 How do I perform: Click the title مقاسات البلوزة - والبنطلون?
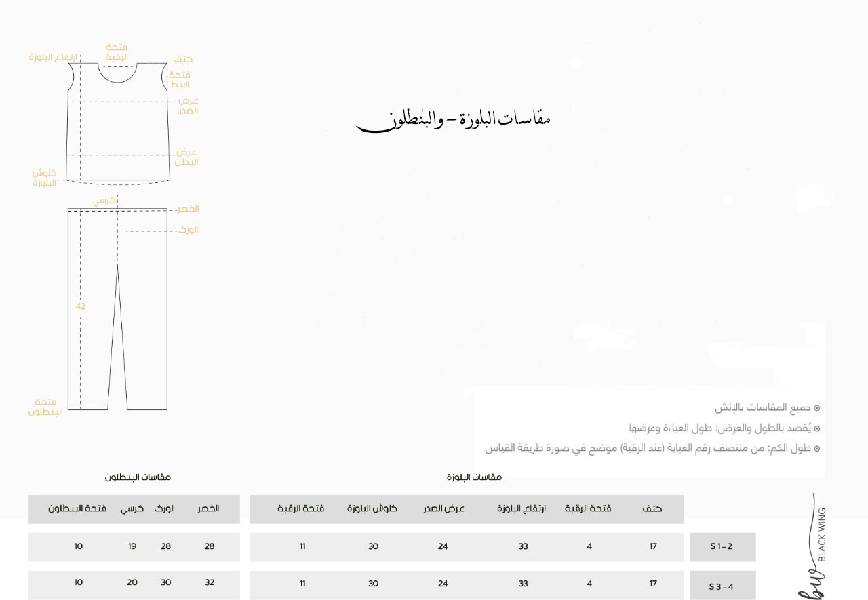pos(453,120)
